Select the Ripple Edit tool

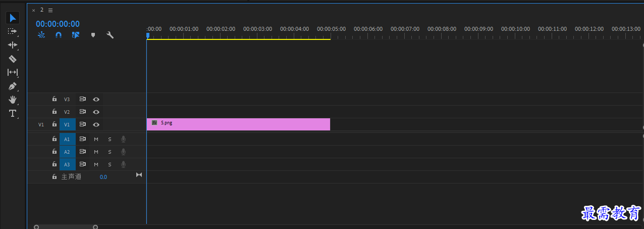pyautogui.click(x=13, y=45)
